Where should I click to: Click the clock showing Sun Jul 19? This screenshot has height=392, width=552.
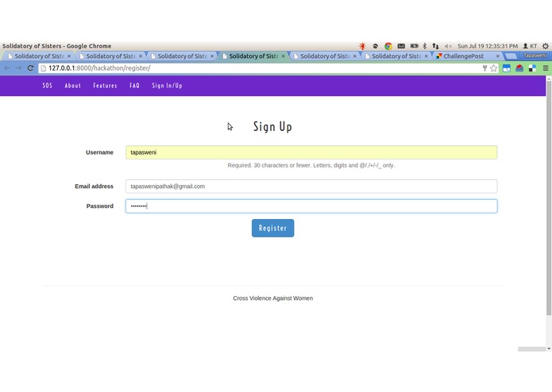488,46
